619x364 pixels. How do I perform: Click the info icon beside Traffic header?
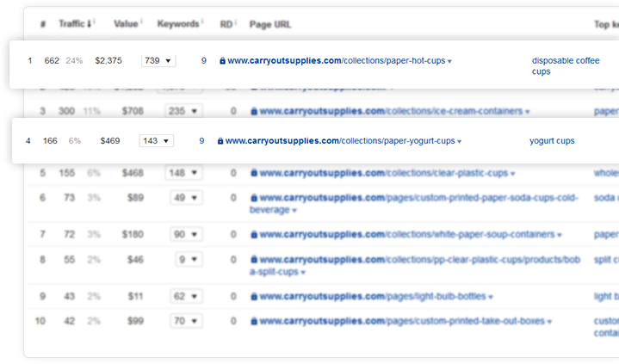tap(95, 22)
